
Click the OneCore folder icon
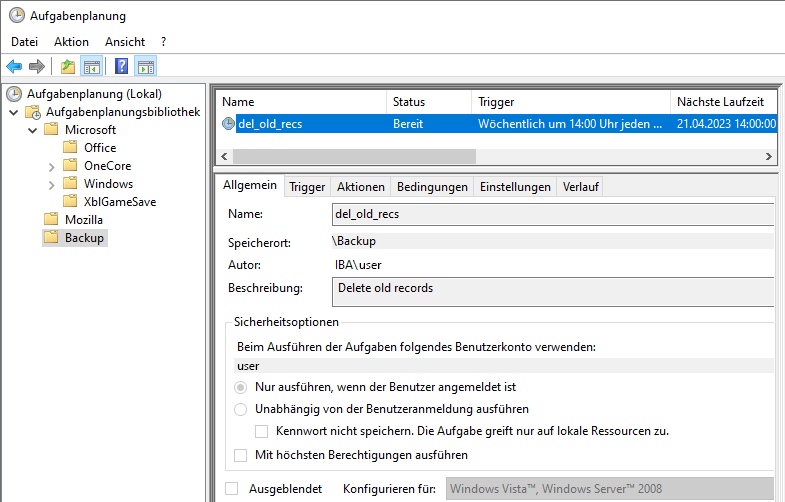point(70,166)
